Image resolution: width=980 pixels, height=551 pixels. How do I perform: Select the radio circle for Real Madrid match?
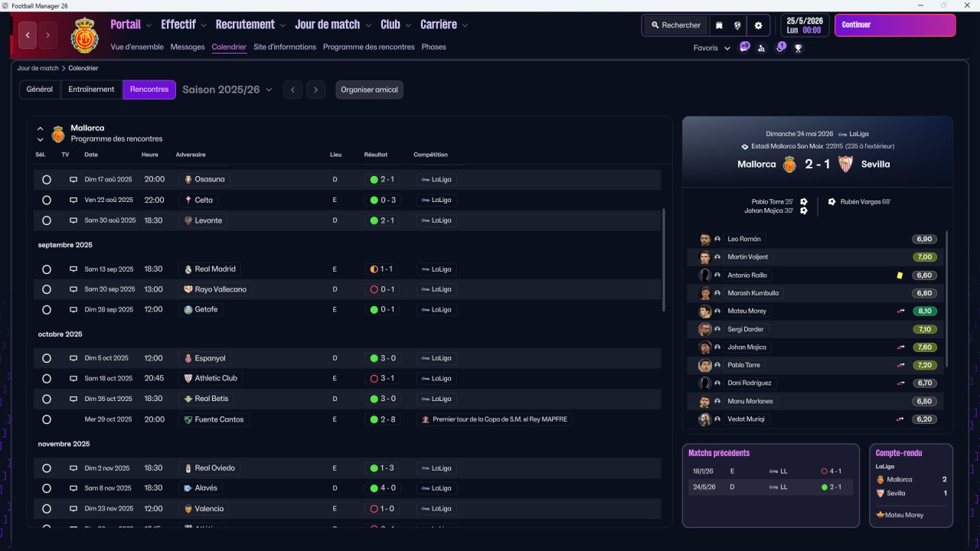pyautogui.click(x=47, y=269)
